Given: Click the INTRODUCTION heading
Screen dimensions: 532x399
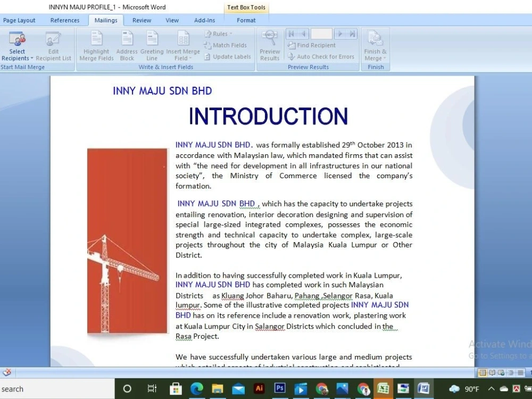Looking at the screenshot, I should point(268,117).
